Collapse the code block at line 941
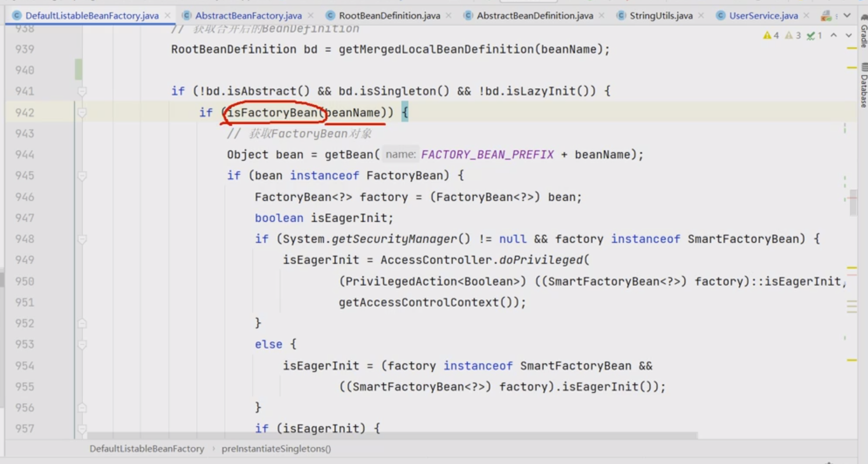868x464 pixels. (82, 92)
